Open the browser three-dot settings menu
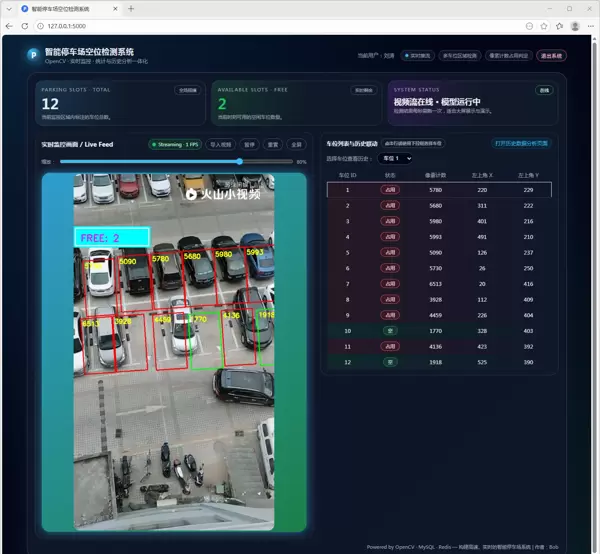This screenshot has height=554, width=600. coord(587,25)
